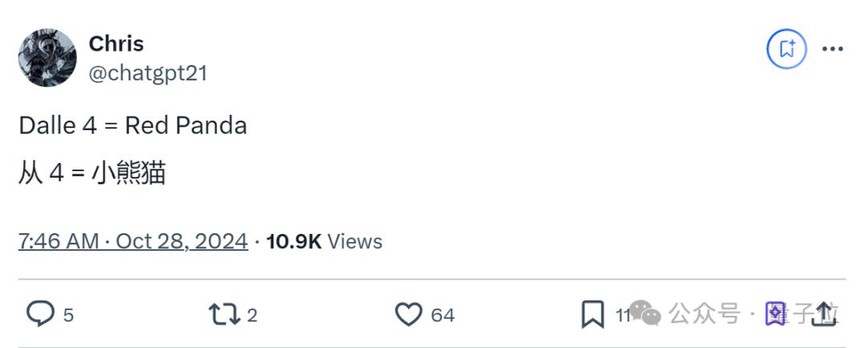Click the WeChat logo watermark icon

pyautogui.click(x=645, y=313)
